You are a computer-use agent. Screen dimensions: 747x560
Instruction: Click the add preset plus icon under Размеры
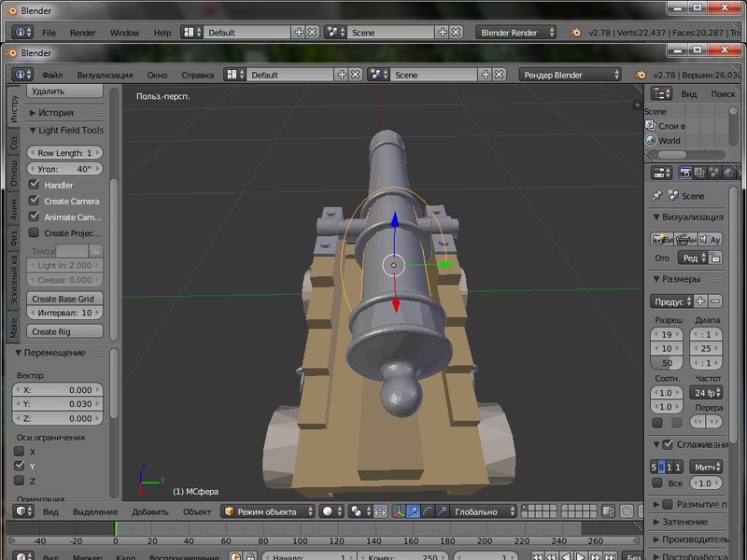pos(700,301)
